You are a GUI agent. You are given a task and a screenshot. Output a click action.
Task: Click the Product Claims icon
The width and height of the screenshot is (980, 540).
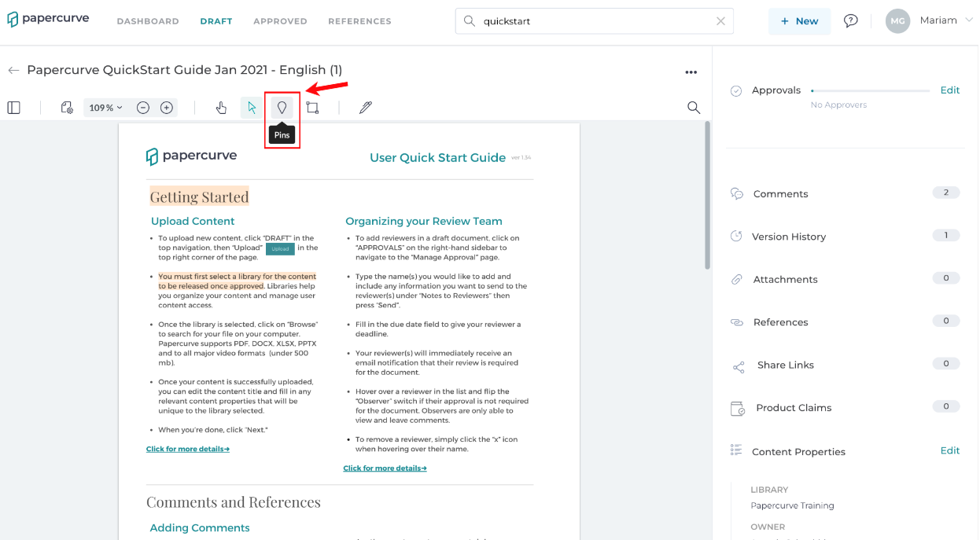click(738, 409)
